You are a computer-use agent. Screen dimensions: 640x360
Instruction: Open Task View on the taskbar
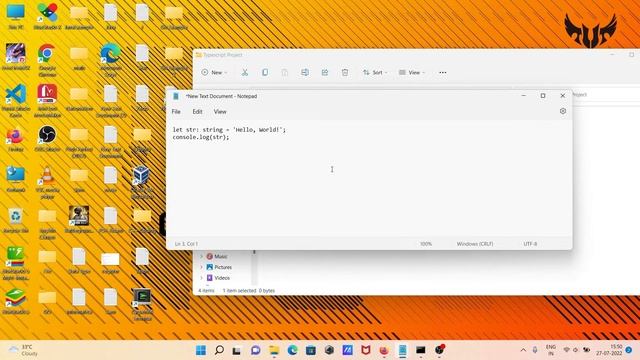(x=237, y=350)
